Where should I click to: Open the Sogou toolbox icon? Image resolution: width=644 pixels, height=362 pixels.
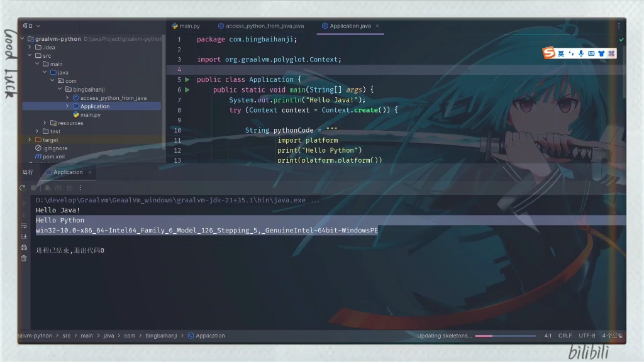point(611,54)
